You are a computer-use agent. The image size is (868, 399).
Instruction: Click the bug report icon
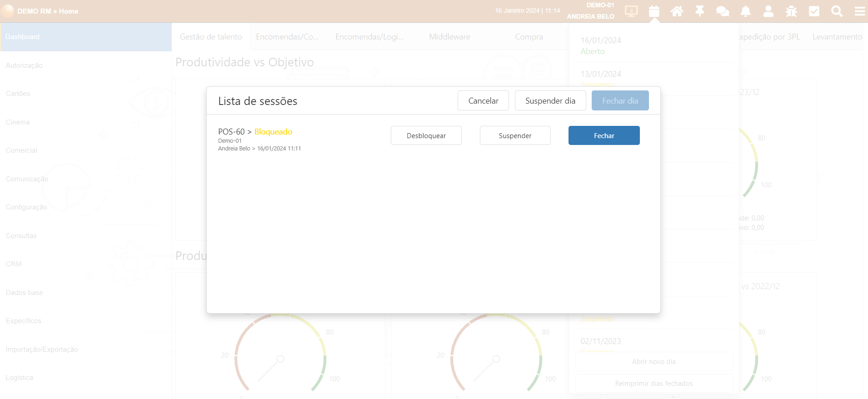pyautogui.click(x=791, y=11)
